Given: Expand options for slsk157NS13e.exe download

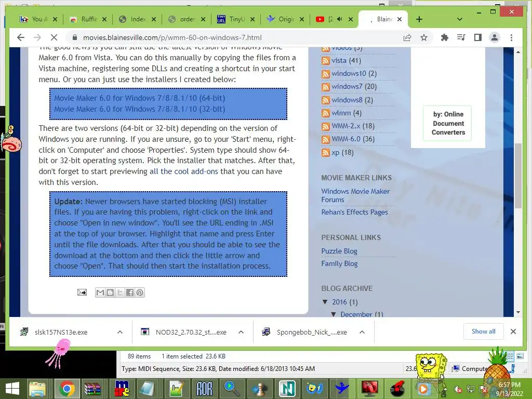Looking at the screenshot, I should click(120, 332).
